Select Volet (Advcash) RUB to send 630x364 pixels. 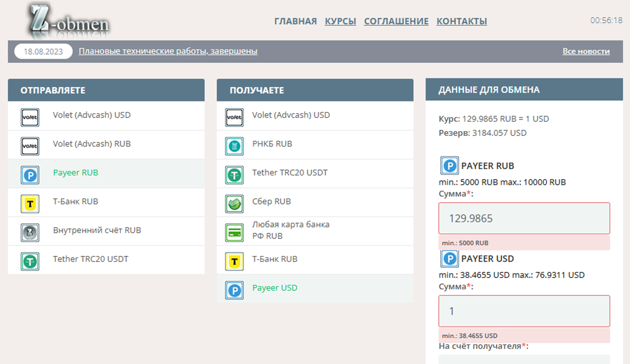tap(91, 144)
